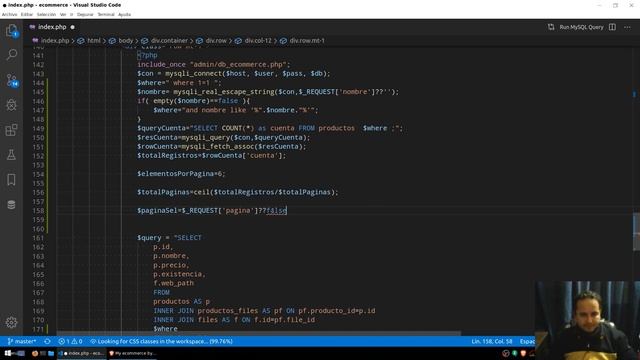
Task: Open the Editar menu
Action: [27, 14]
